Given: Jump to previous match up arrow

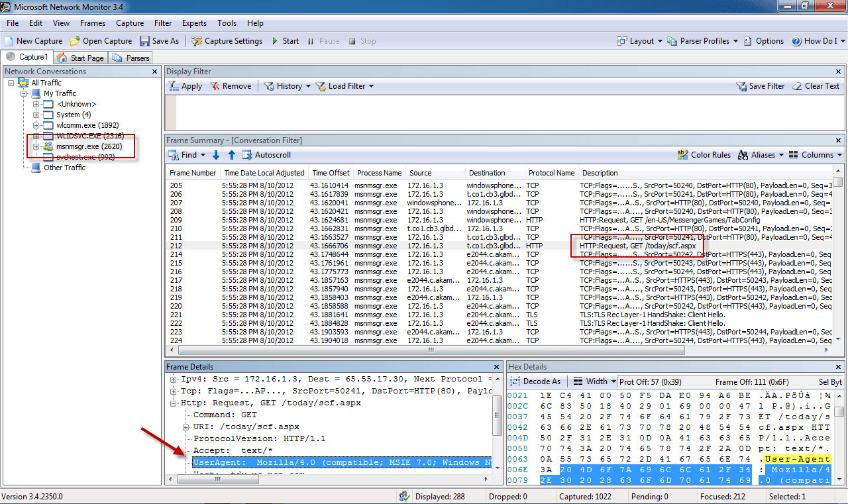Looking at the screenshot, I should (x=231, y=155).
